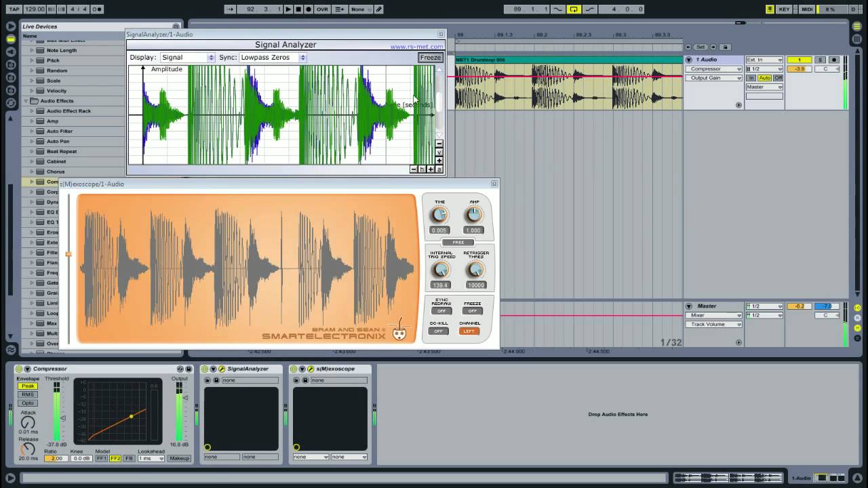
Task: Toggle the yellow track activator 1 button
Action: [799, 60]
